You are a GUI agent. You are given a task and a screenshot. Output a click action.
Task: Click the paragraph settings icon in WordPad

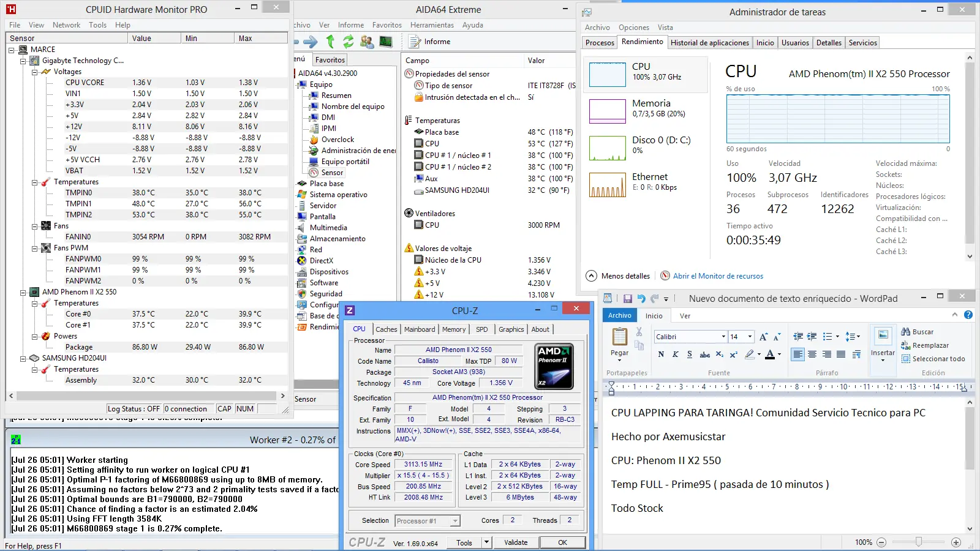[x=857, y=354]
